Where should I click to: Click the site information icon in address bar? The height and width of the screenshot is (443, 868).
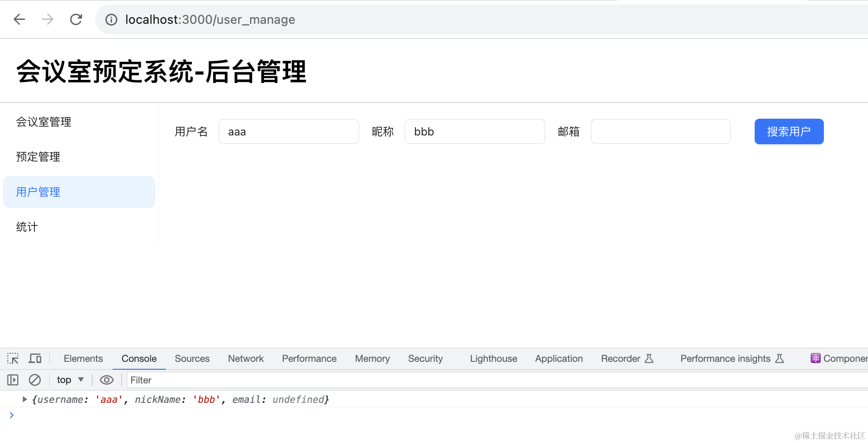pyautogui.click(x=111, y=19)
